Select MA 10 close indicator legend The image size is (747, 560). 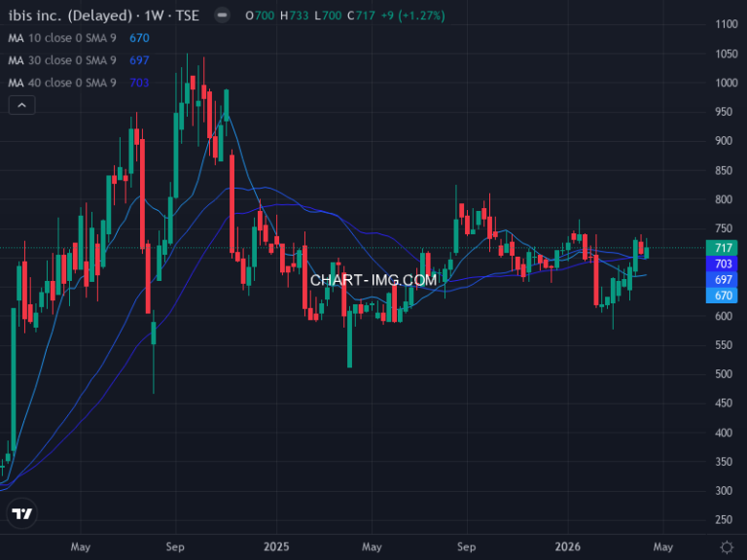pos(62,38)
